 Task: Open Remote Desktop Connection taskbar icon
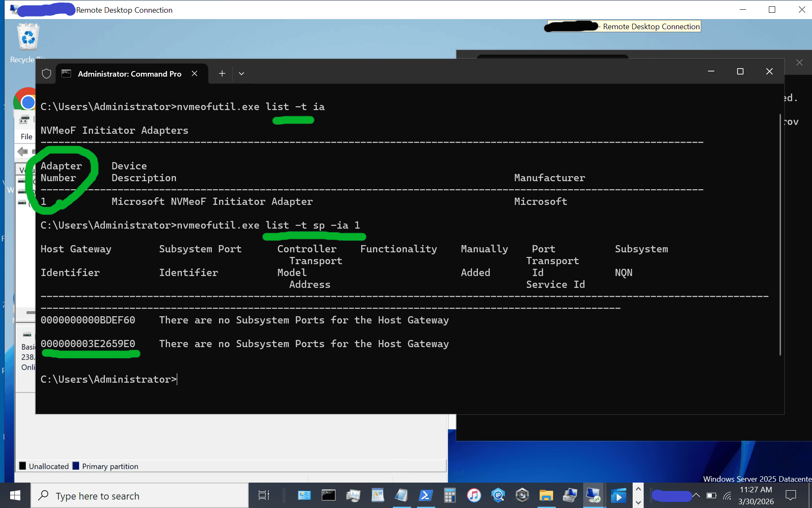[x=594, y=495]
